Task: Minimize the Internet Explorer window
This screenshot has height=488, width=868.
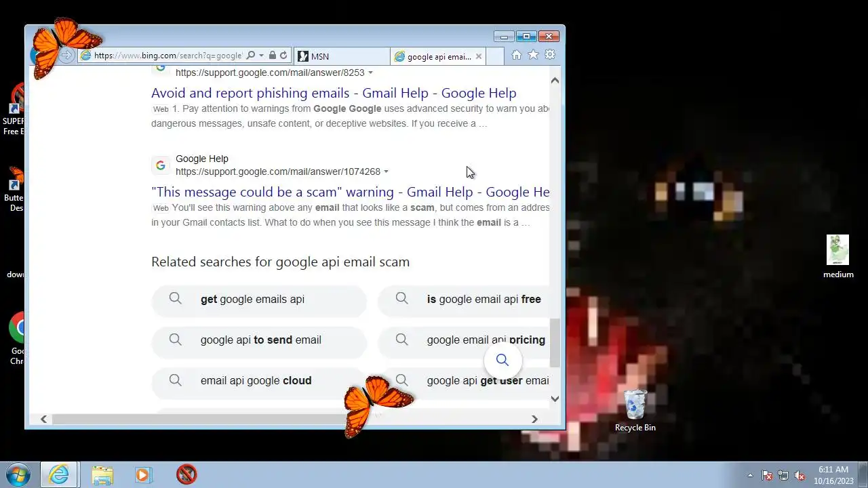Action: click(x=504, y=36)
